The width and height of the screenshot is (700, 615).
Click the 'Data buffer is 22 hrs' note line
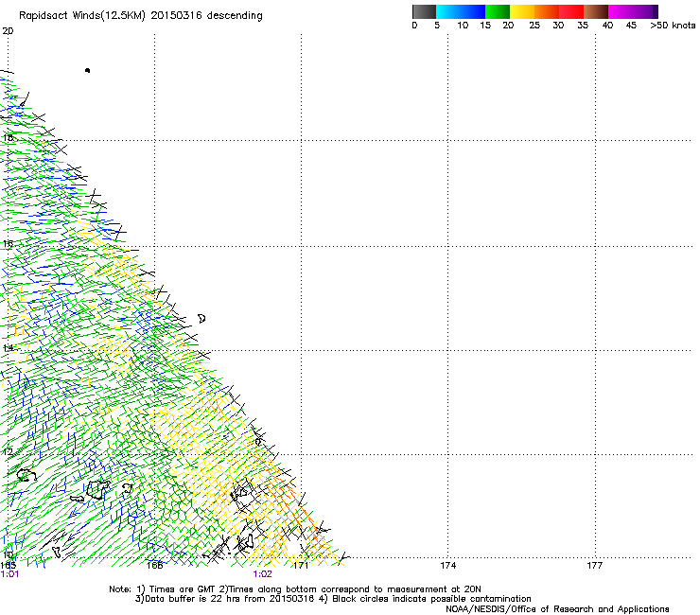tap(333, 599)
